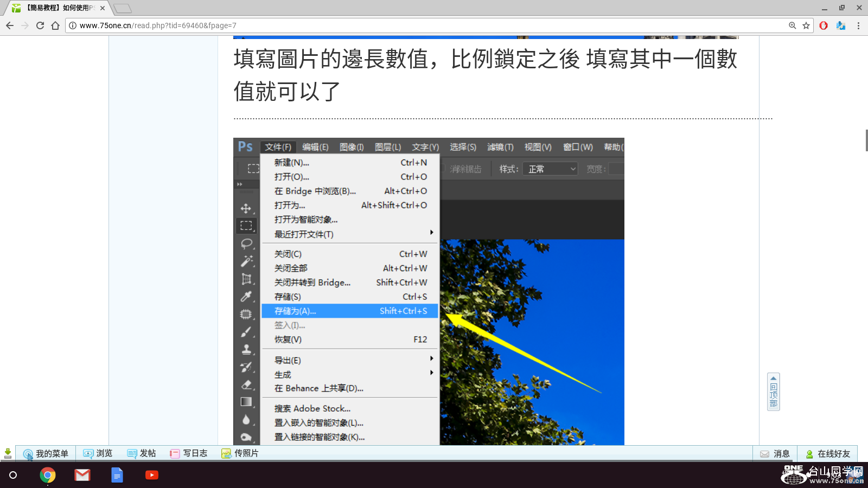Image resolution: width=868 pixels, height=488 pixels.
Task: Open the 编辑(E) menu
Action: click(315, 147)
